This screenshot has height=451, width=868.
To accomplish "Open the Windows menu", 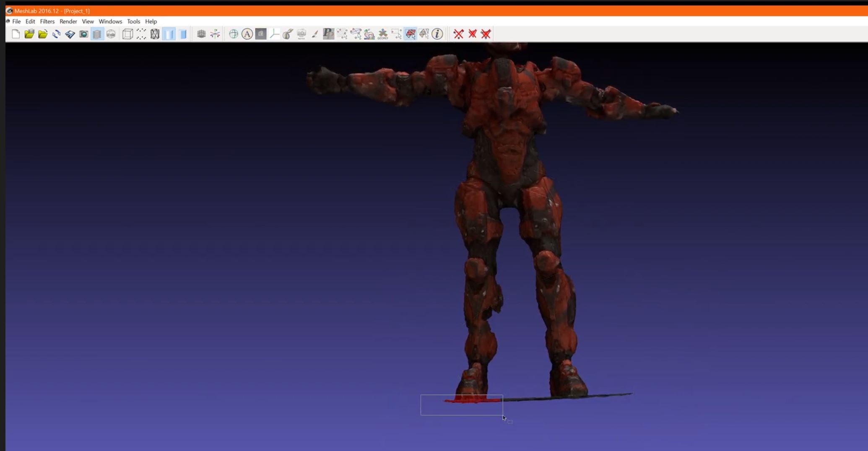I will pos(110,21).
